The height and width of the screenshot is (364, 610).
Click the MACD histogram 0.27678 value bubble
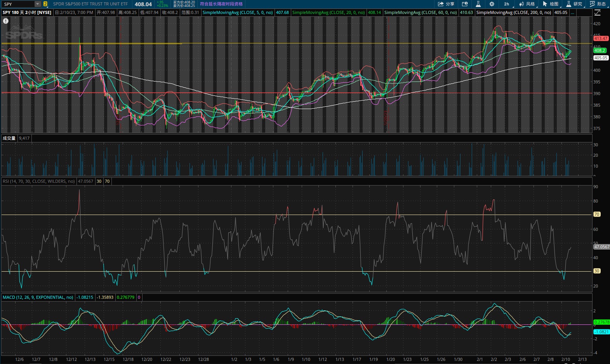point(601,322)
